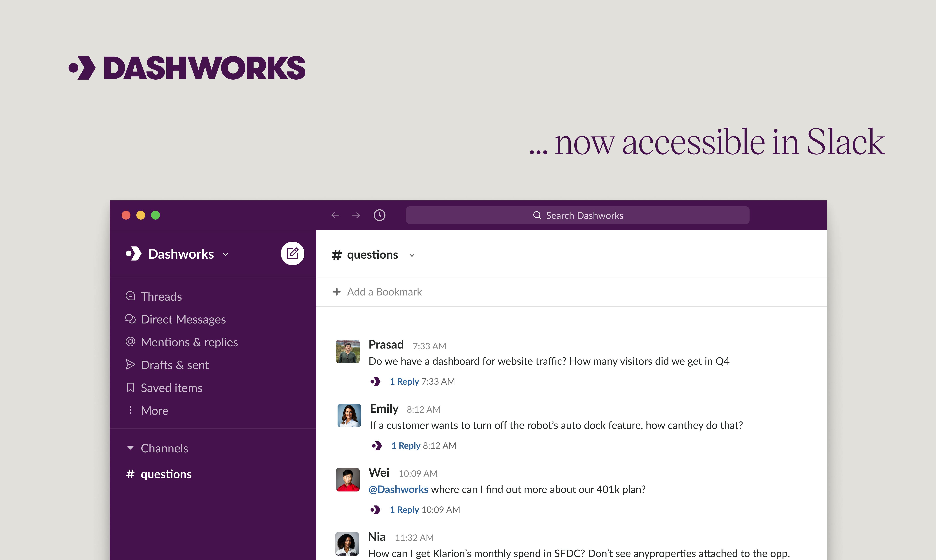
Task: Open the Dashworks workspace dropdown chevron
Action: [226, 255]
